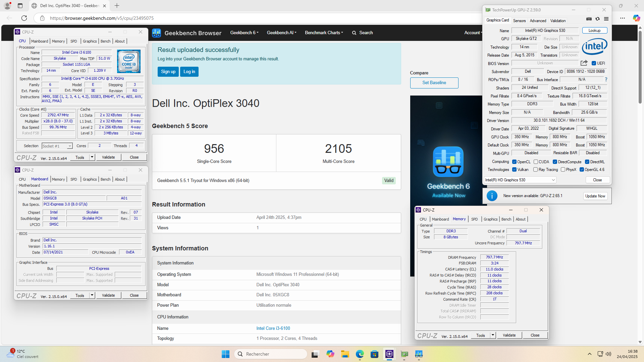Click the Geekbench Browser logo icon
This screenshot has width=644, height=362.
pos(156,33)
